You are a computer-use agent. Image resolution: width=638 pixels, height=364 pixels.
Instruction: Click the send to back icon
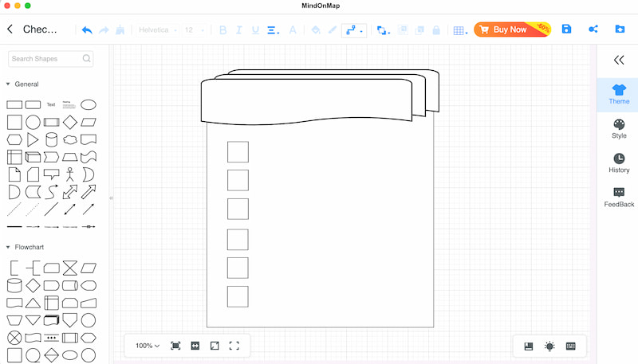click(x=419, y=30)
